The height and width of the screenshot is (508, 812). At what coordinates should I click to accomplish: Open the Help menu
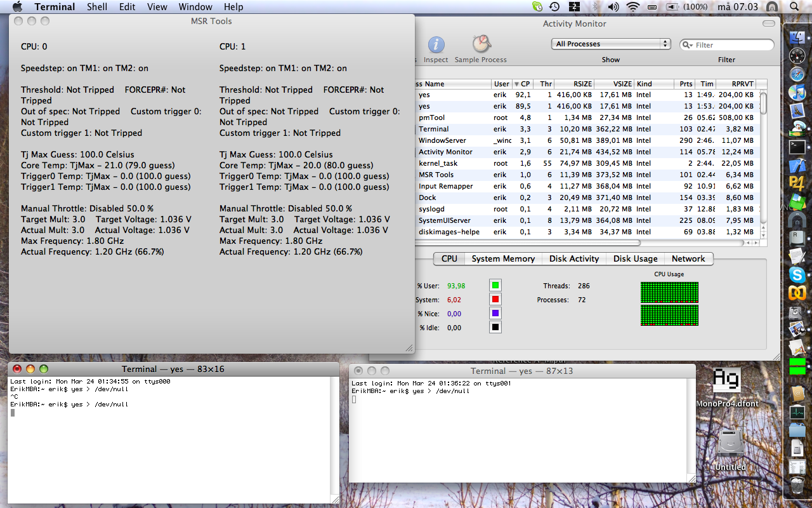pos(233,7)
